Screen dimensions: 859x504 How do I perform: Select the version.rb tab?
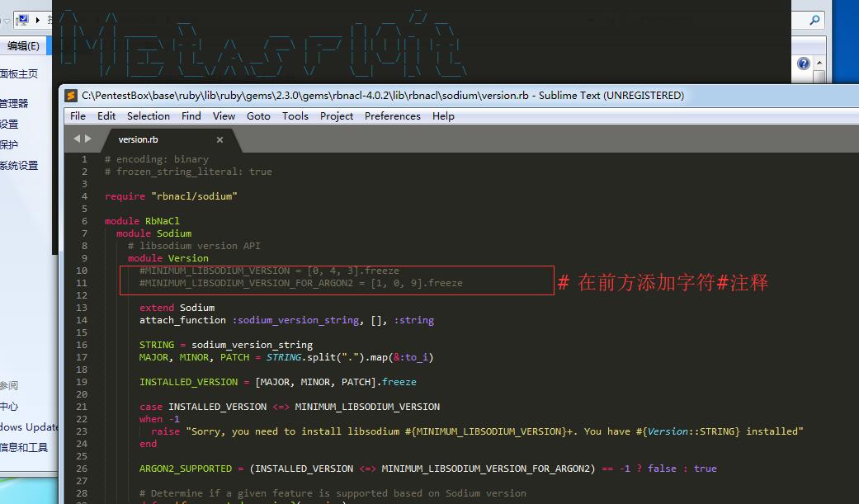[x=139, y=140]
